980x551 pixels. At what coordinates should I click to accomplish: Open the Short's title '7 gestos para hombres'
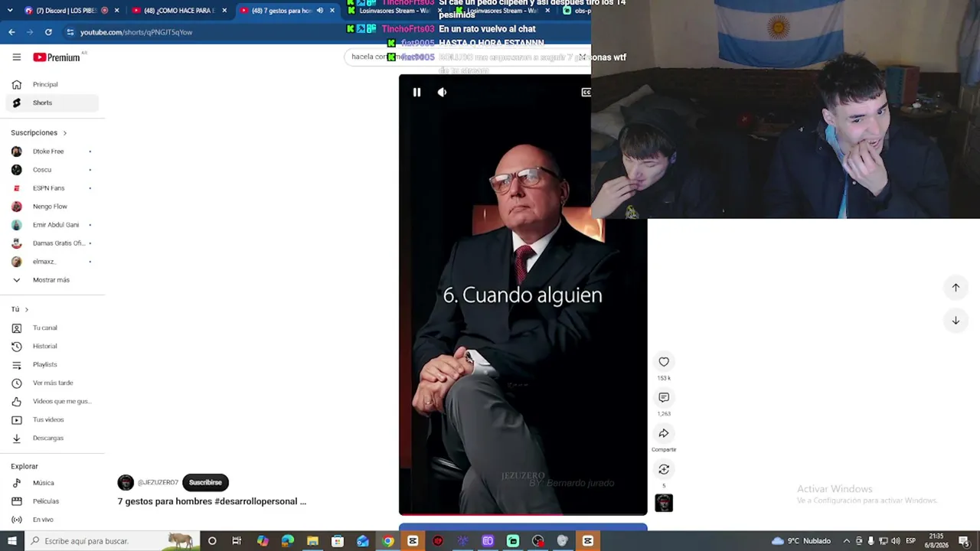tap(211, 501)
